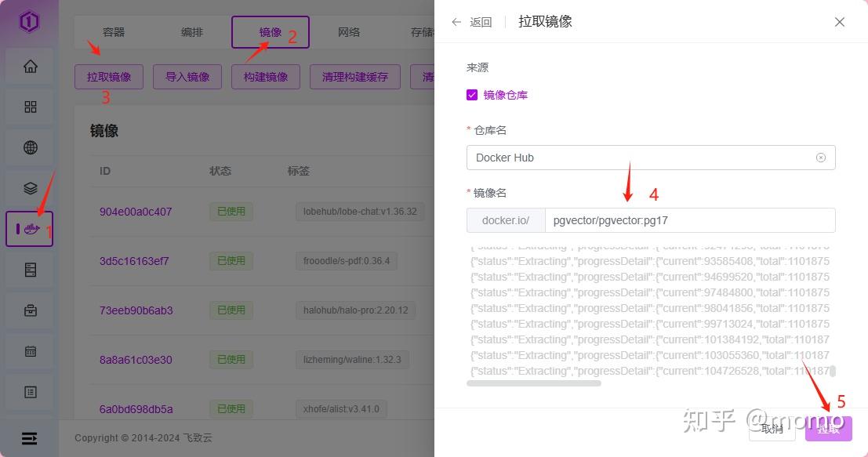Click the 拉取 confirm button
Viewport: 868px width, 457px height.
pyautogui.click(x=828, y=429)
